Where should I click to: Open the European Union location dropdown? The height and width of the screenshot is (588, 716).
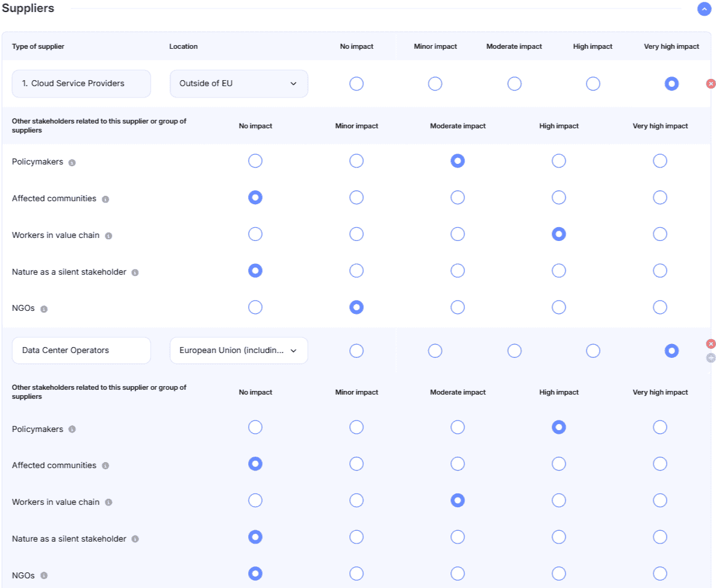click(x=238, y=351)
